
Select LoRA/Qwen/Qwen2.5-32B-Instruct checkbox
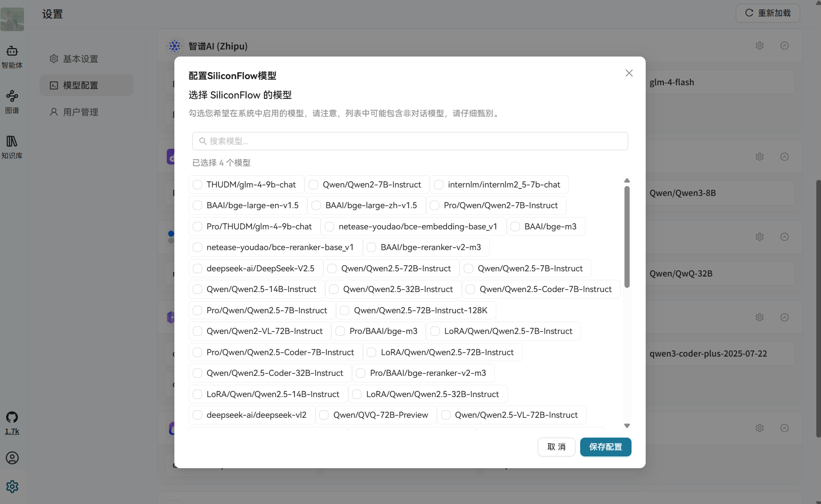click(x=357, y=394)
